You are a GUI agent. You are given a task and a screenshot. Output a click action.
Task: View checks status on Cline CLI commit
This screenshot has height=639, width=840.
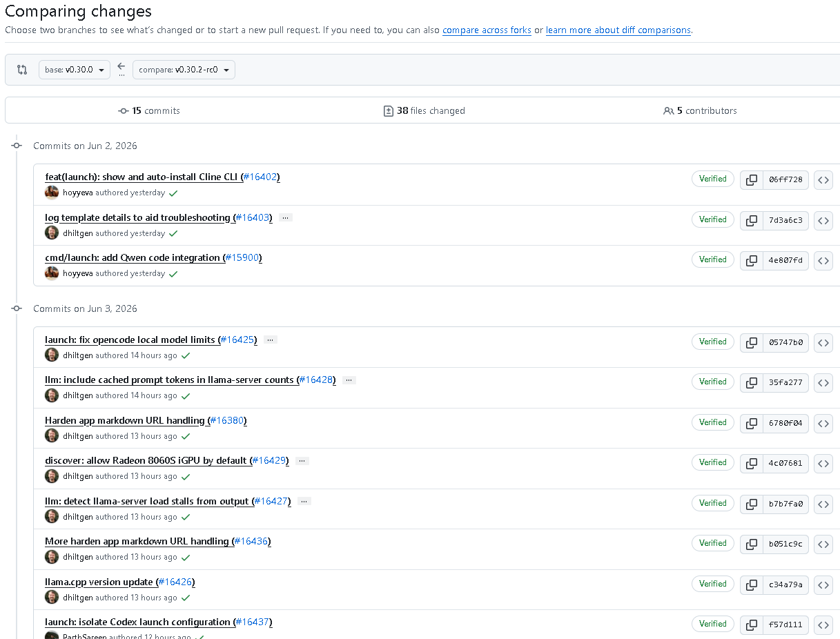(x=173, y=193)
